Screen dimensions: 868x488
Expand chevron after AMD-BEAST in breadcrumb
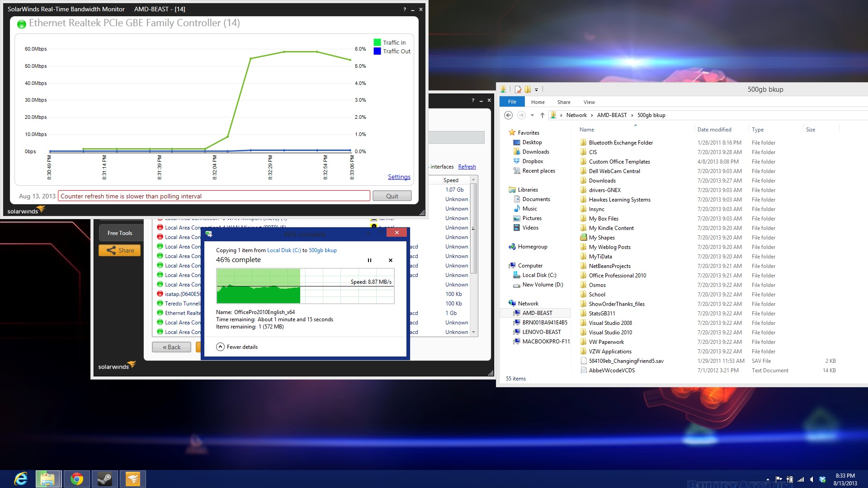pos(632,115)
